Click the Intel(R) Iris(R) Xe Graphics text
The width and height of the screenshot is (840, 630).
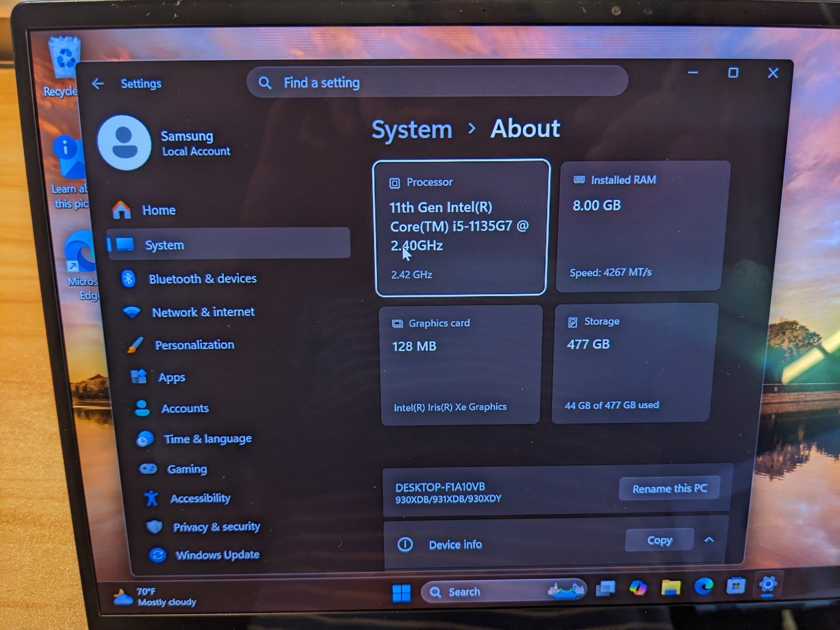(450, 407)
